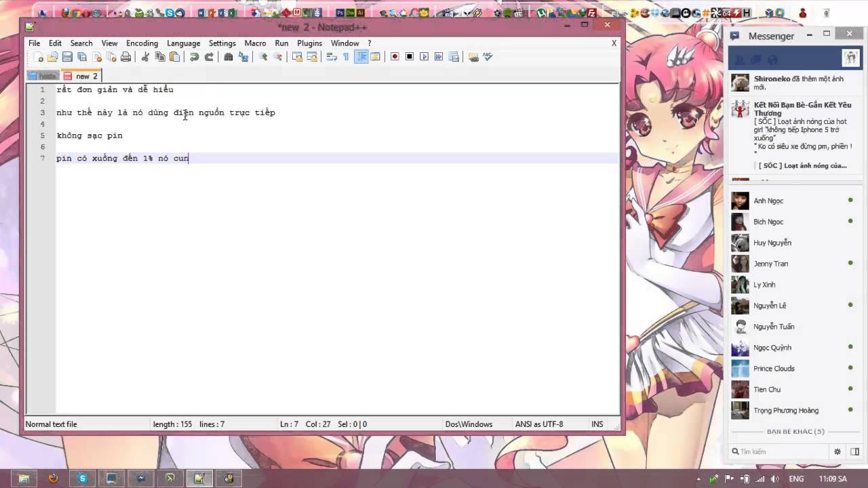Screen dimensions: 868x488
Task: Undo the last edit with green arrow
Action: pos(194,57)
